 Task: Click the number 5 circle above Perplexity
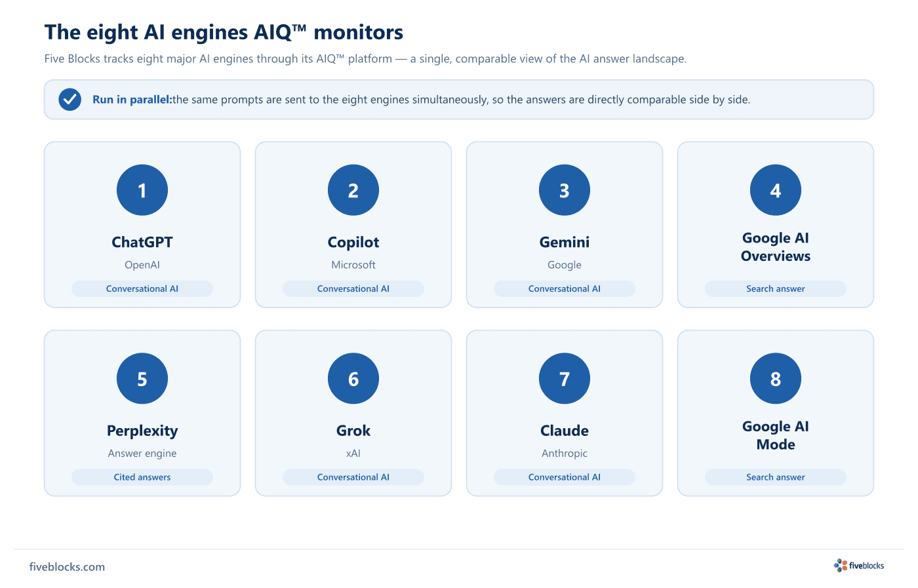pos(142,379)
